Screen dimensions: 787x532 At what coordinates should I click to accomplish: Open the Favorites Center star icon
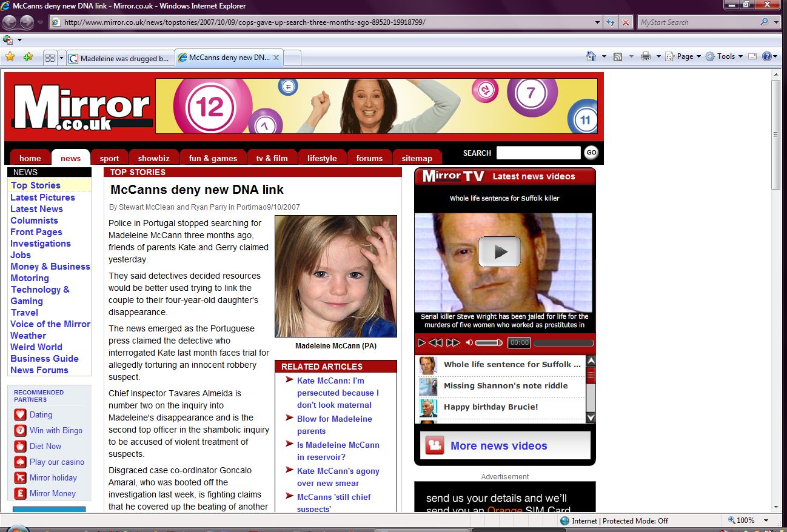[x=10, y=57]
